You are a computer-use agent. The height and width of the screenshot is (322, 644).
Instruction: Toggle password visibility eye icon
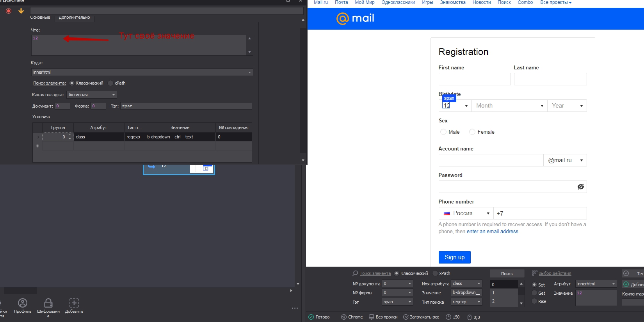coord(581,187)
